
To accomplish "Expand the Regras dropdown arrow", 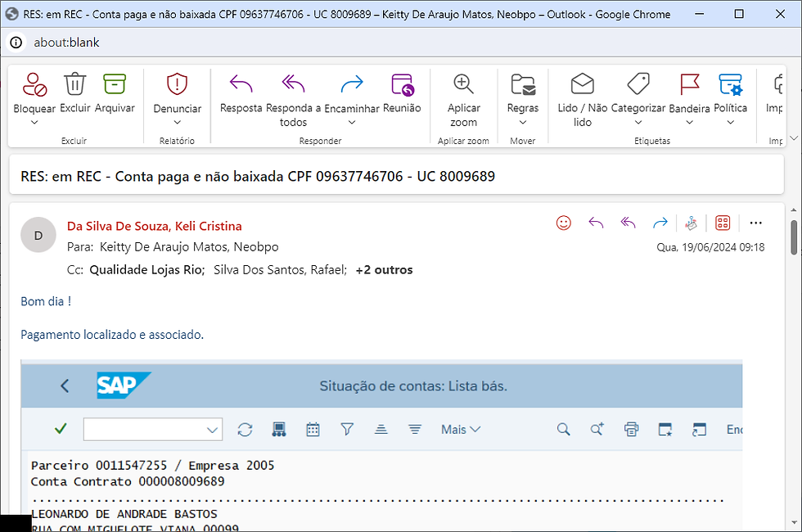I will pos(523,122).
